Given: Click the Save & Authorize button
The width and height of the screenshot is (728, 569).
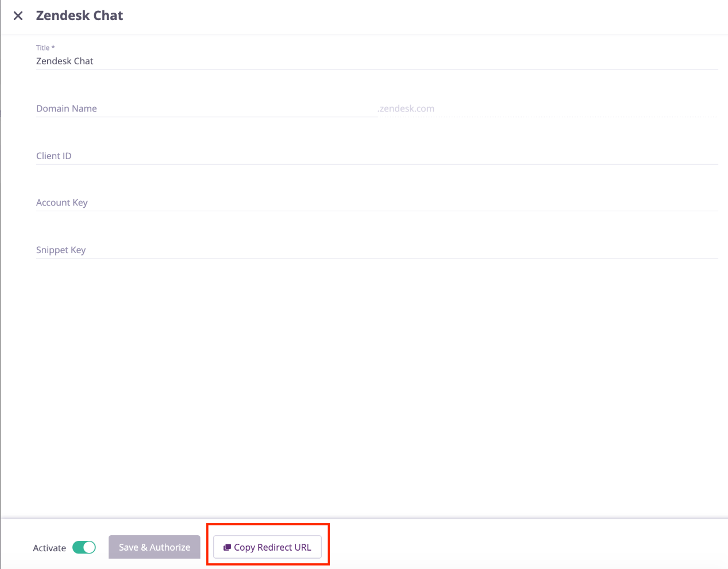Looking at the screenshot, I should coord(155,547).
